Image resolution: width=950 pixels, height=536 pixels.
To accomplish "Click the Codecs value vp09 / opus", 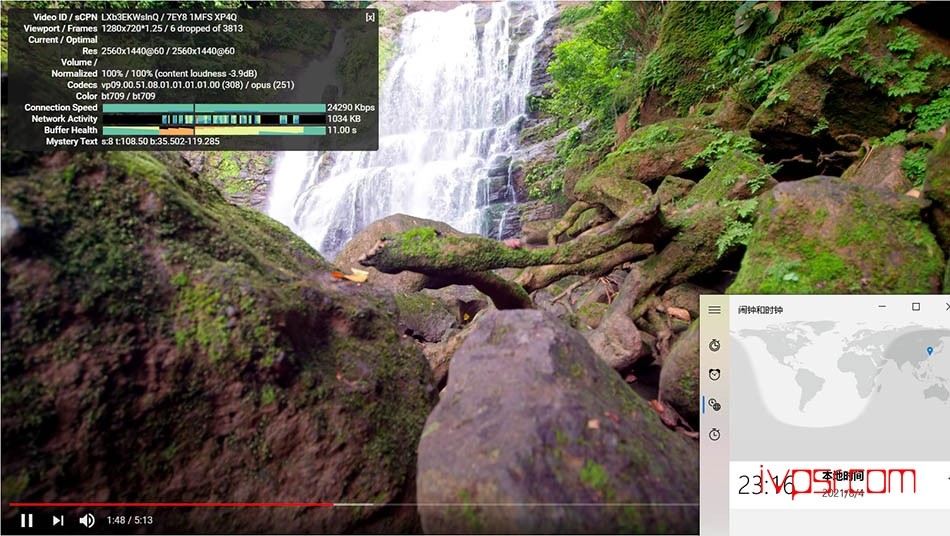I will point(198,85).
